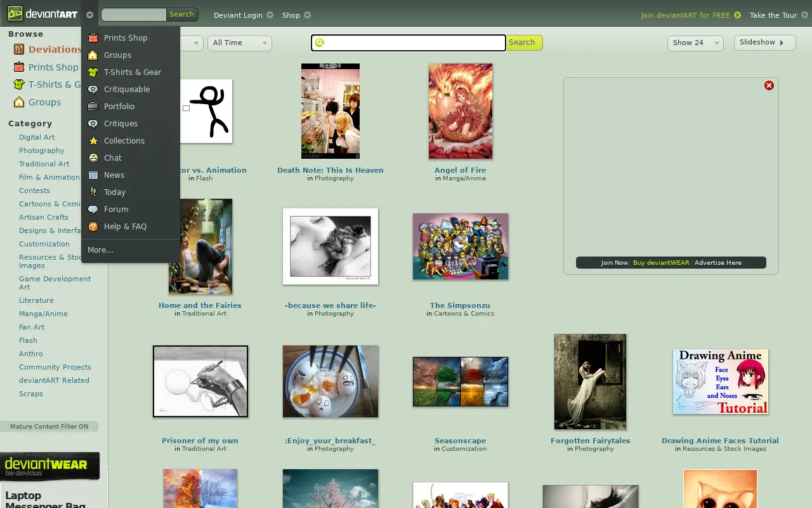Click Buy deviantWEAR link in ad box
Image resolution: width=812 pixels, height=508 pixels.
coord(661,262)
